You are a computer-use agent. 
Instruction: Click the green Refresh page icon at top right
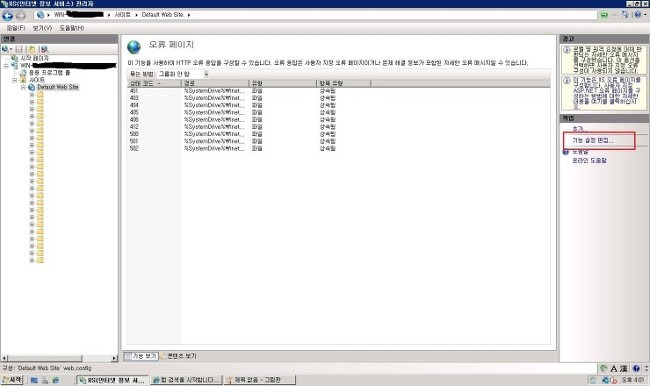tap(604, 15)
